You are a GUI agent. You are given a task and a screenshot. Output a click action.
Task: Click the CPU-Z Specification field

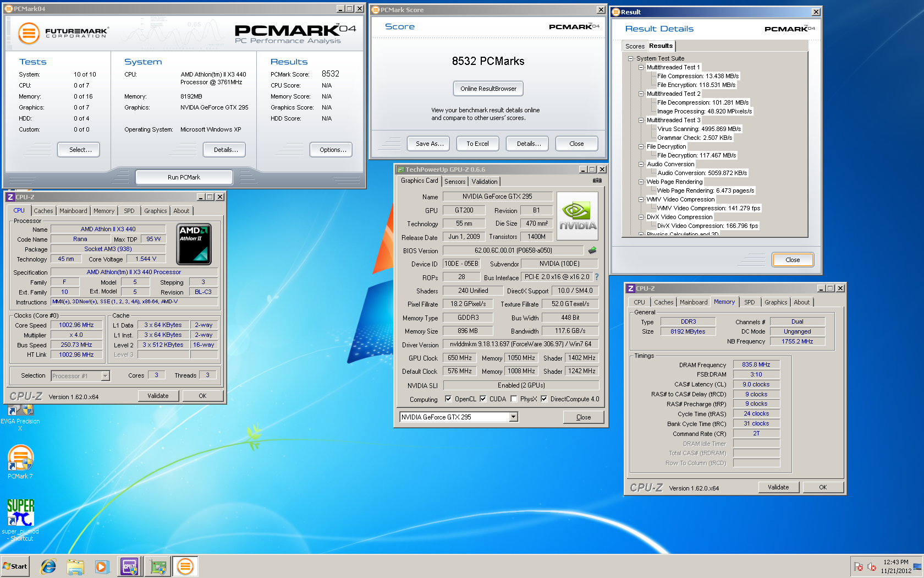point(134,272)
